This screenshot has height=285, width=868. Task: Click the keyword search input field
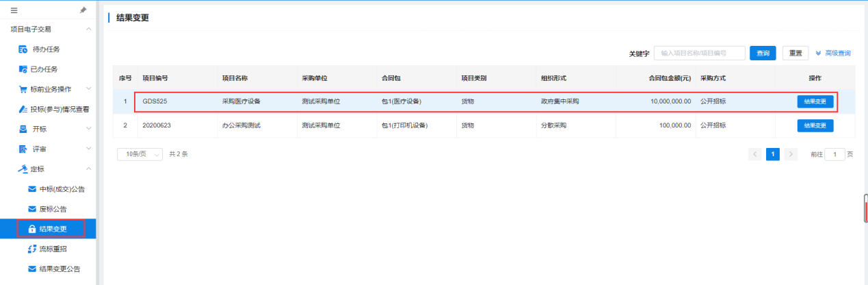[x=699, y=53]
